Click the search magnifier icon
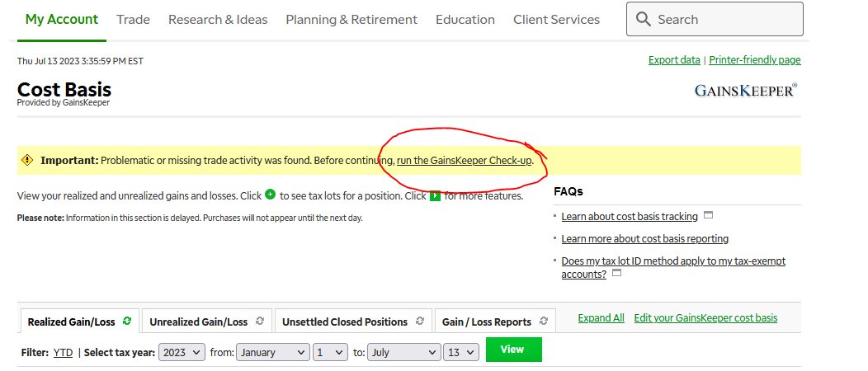 pos(644,19)
